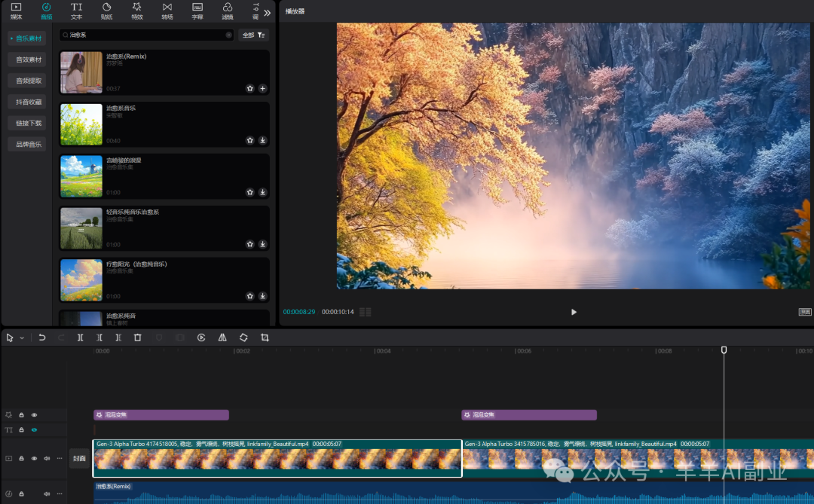
Task: Click the 疗愈阳光 sunset-cloud thumbnail
Action: point(81,279)
